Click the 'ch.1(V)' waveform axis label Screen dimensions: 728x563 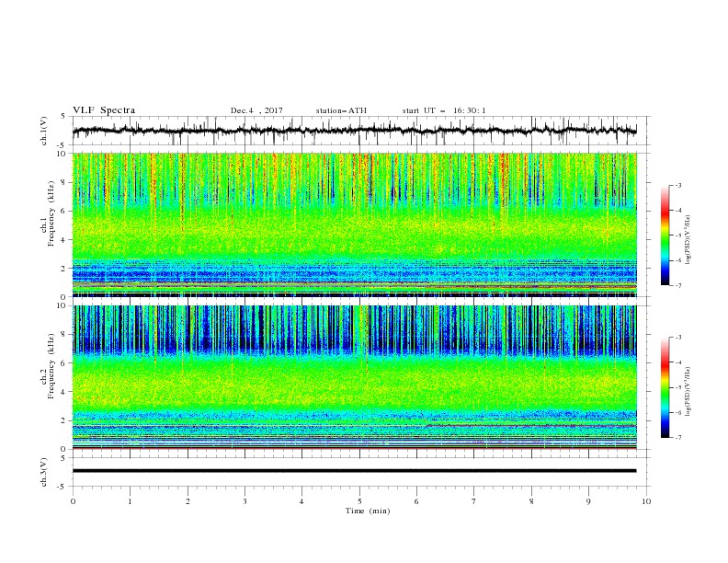coord(44,131)
